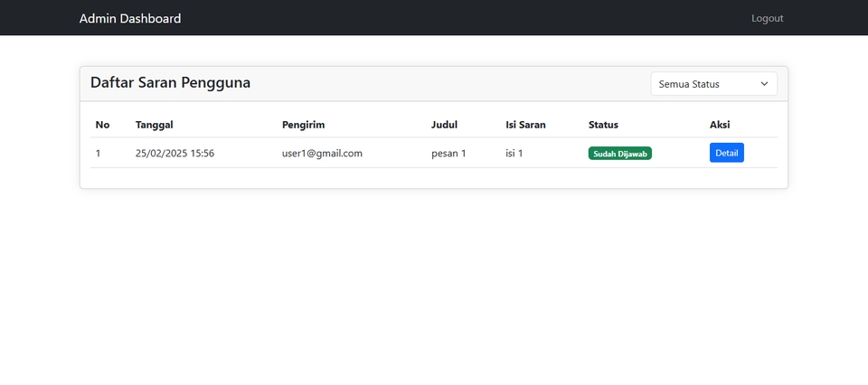Click the Aksi column header
868x385 pixels.
coord(720,125)
